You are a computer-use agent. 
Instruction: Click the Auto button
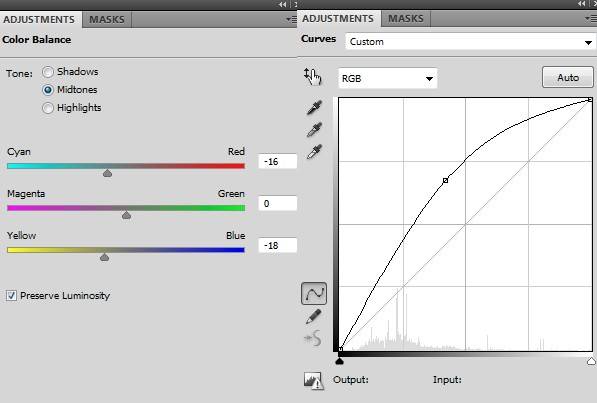[x=568, y=77]
